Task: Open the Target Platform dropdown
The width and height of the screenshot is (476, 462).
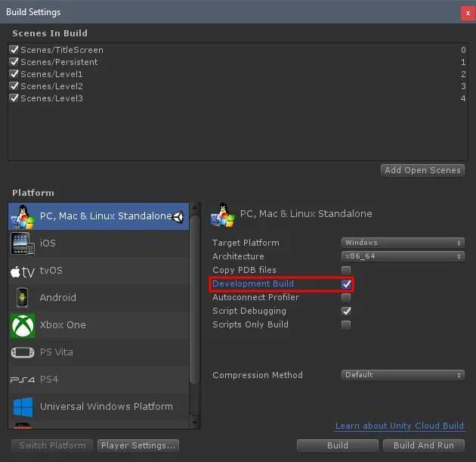Action: (x=403, y=243)
